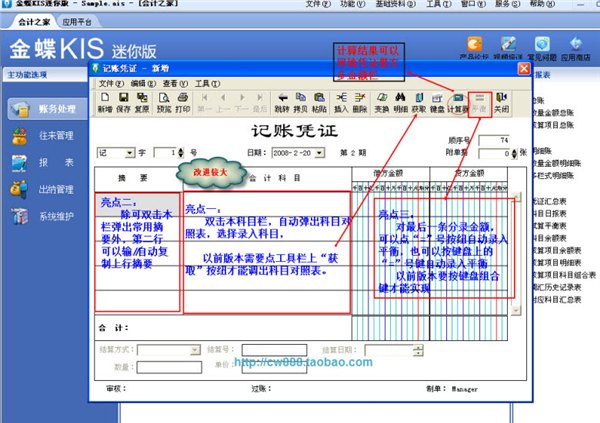Click the 贷方金额 credit column header
The image size is (600, 423).
[x=469, y=173]
